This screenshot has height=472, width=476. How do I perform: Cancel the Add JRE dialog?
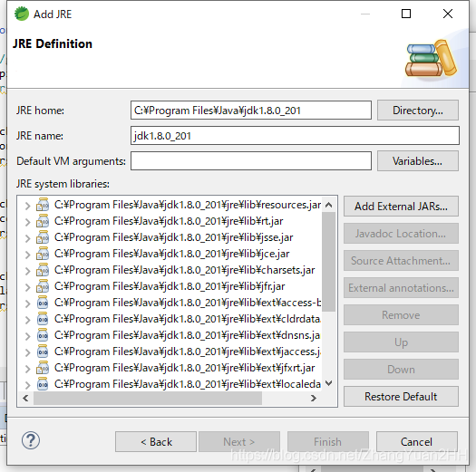pyautogui.click(x=417, y=442)
